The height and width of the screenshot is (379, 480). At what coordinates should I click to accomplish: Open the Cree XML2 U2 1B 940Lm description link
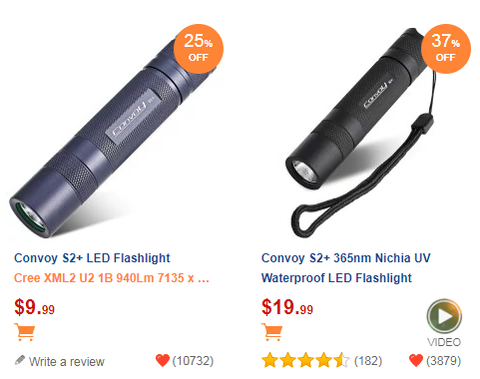pyautogui.click(x=112, y=278)
